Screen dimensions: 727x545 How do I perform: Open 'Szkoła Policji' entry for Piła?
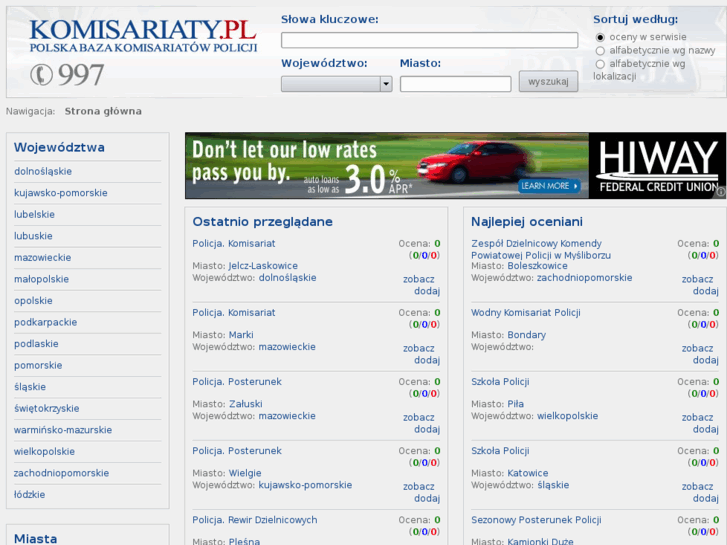[500, 382]
